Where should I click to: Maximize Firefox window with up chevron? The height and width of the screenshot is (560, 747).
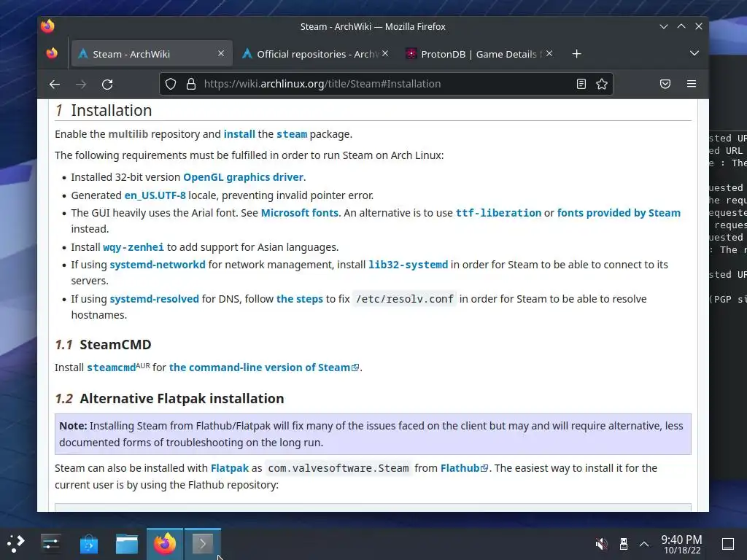coord(681,27)
